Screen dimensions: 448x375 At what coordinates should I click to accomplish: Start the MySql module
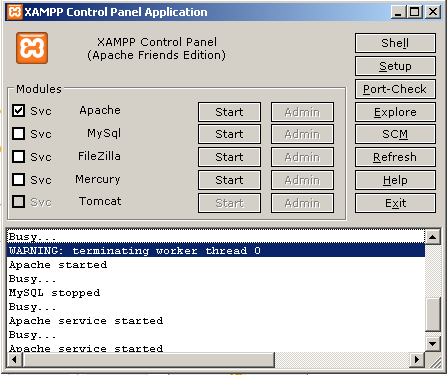(229, 134)
